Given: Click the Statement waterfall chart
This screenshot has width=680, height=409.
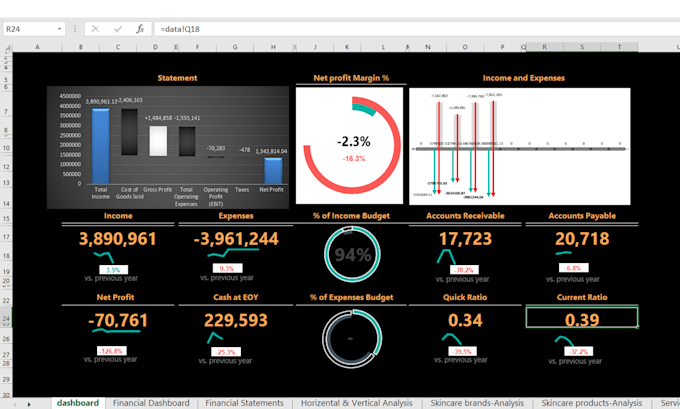Looking at the screenshot, I should pos(168,147).
